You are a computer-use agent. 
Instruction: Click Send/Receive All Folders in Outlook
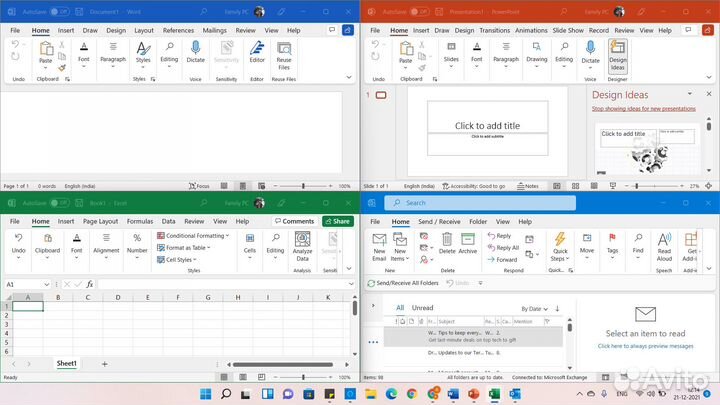tap(403, 283)
